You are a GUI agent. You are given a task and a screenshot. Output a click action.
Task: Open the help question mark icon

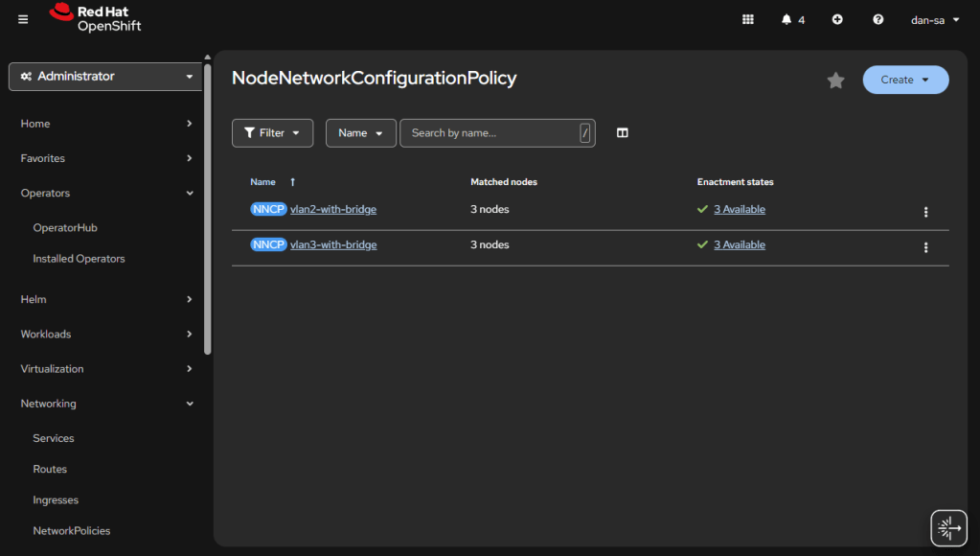pos(877,19)
